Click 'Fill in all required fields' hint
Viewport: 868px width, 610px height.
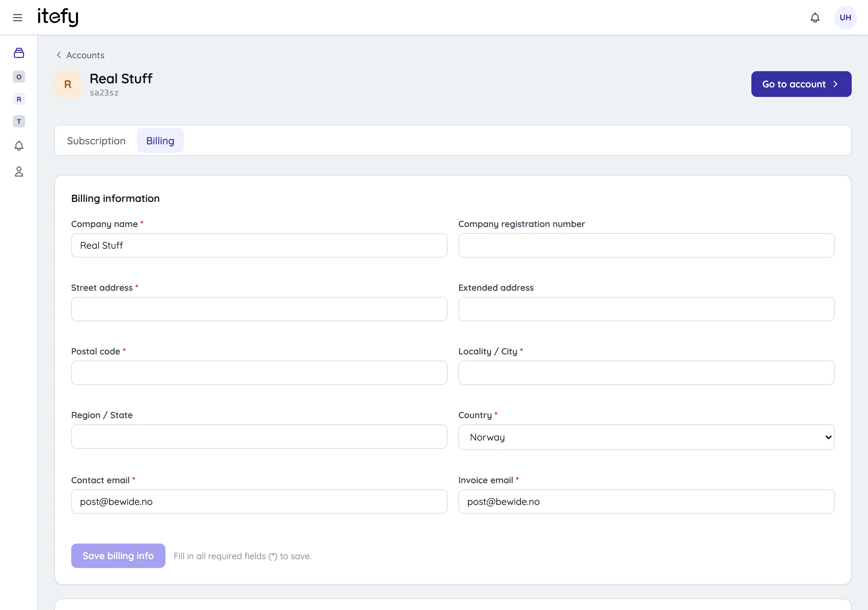tap(242, 556)
